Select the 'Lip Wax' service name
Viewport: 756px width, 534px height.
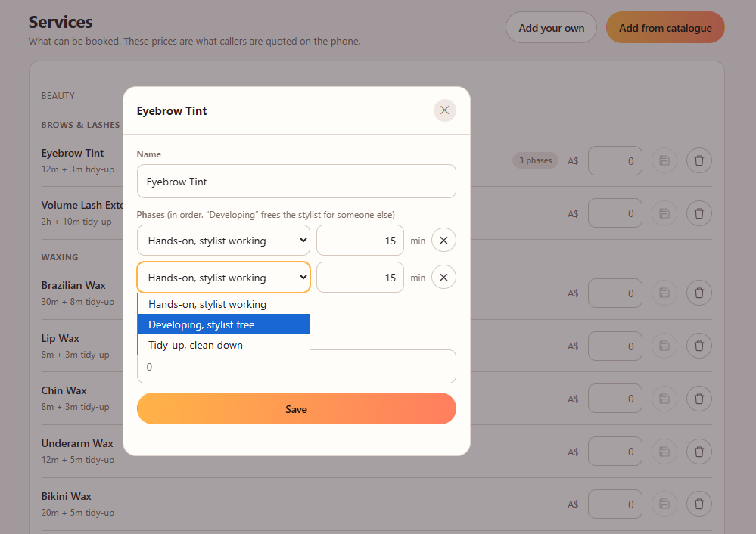pos(60,338)
